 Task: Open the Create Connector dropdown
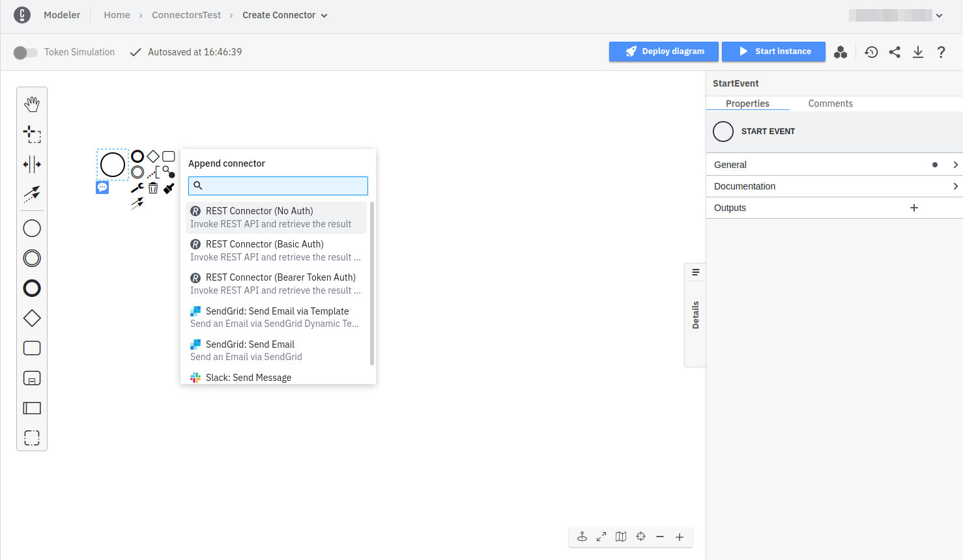tap(285, 15)
